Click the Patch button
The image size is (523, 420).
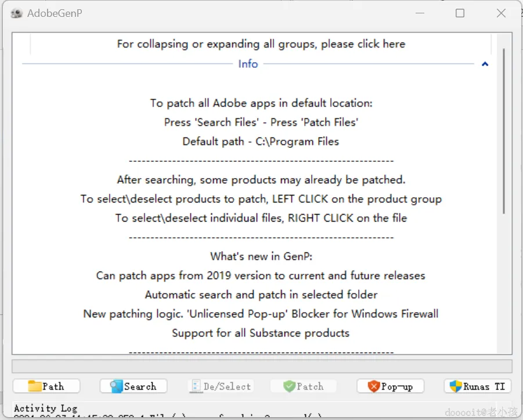[303, 386]
